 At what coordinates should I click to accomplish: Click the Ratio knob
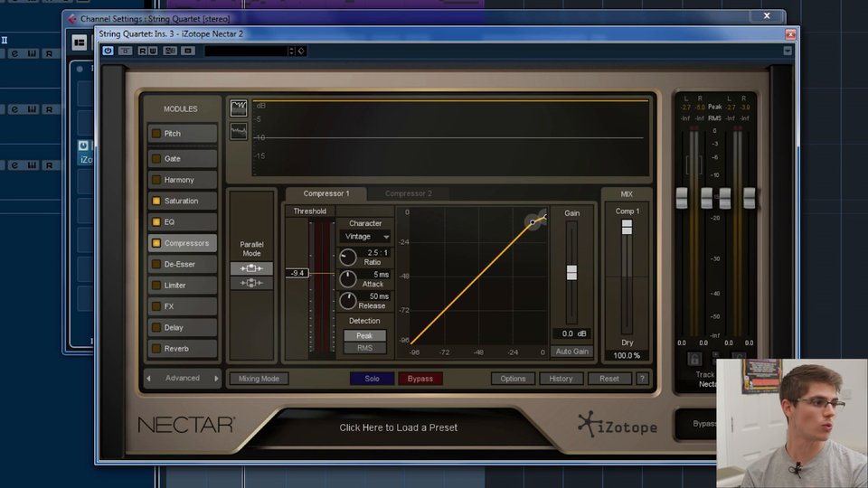coord(347,258)
